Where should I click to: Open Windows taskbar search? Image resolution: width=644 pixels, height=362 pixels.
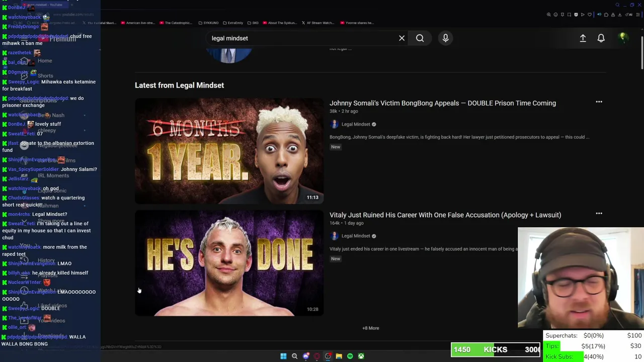(294, 356)
